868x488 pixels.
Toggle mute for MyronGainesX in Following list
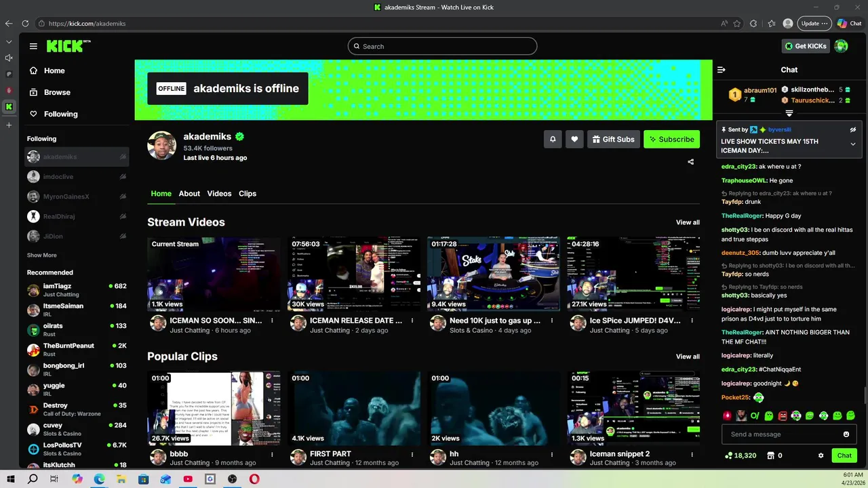tap(123, 197)
